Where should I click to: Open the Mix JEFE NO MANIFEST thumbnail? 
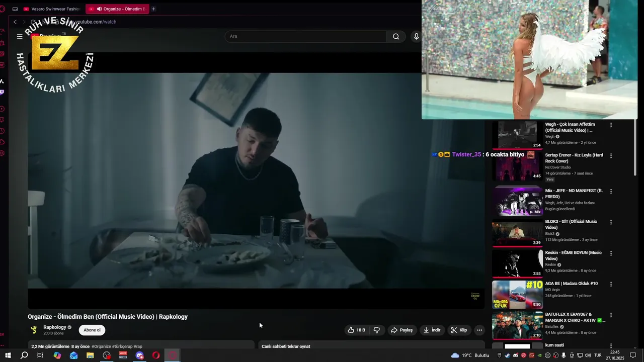click(517, 201)
